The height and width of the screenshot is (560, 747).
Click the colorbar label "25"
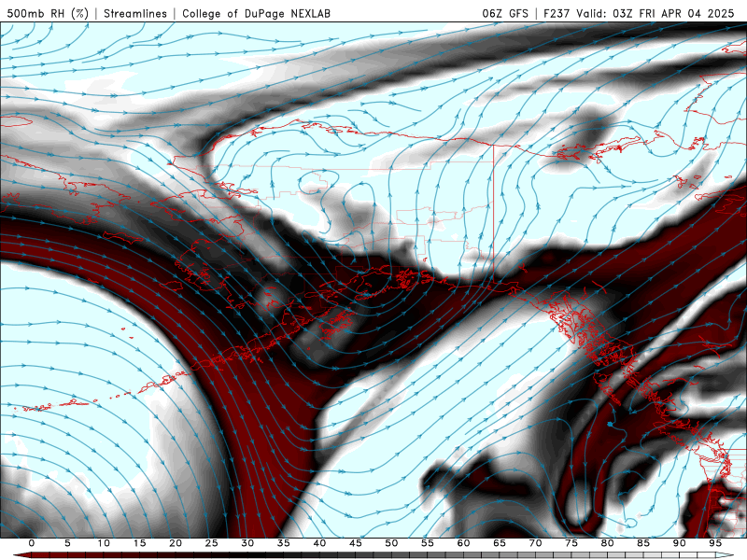pos(212,543)
